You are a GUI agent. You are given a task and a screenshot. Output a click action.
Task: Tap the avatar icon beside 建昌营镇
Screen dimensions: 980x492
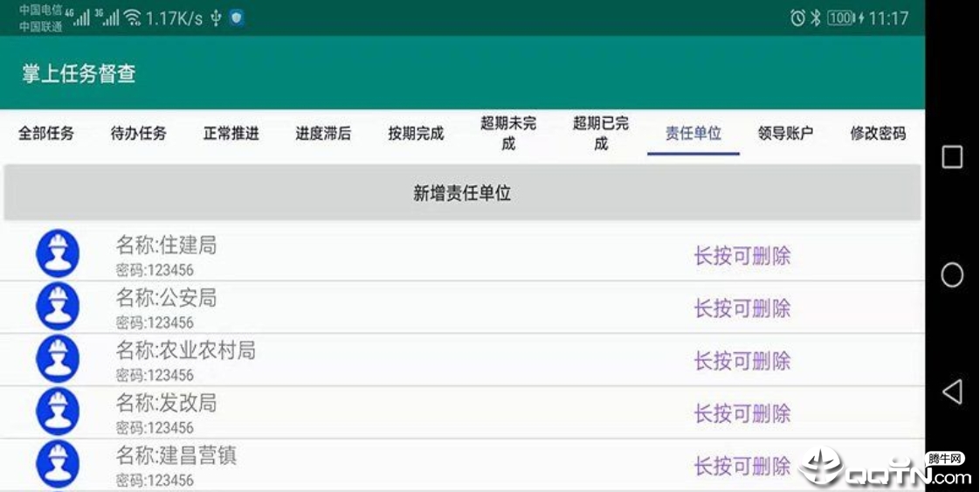[x=58, y=464]
